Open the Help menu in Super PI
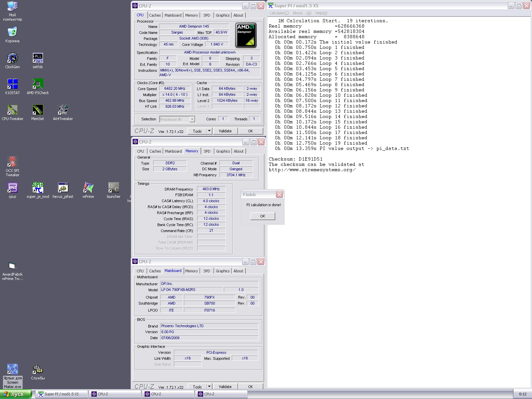Screen dimensions: 532x399 point(321,13)
